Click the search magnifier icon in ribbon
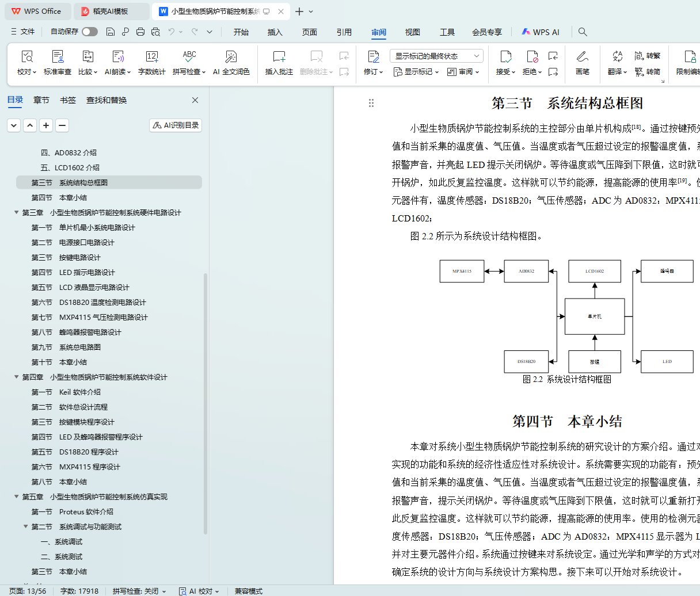This screenshot has height=596, width=700. [583, 32]
